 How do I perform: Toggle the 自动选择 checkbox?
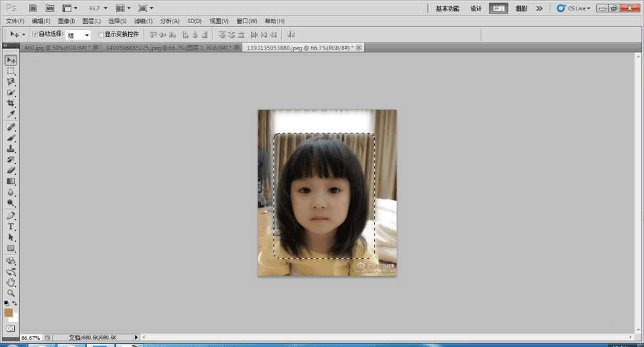click(35, 34)
